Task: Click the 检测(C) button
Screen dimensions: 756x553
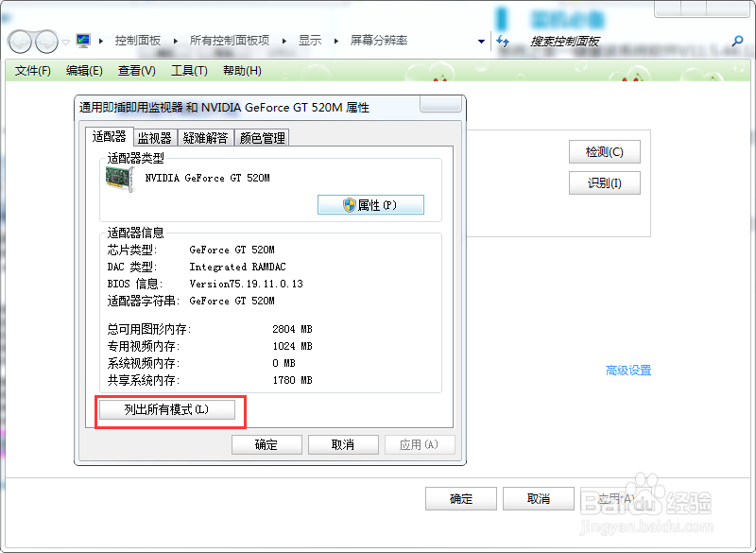Action: [605, 152]
